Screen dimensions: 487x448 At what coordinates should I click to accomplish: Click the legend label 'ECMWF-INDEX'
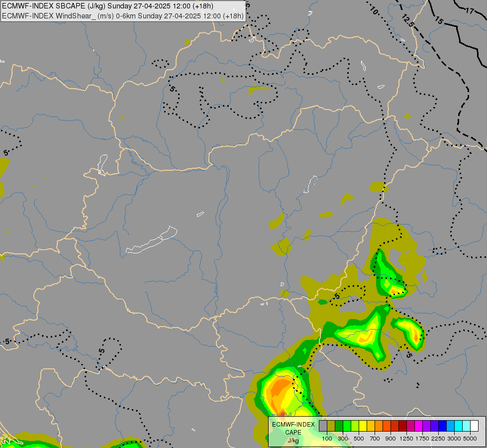[293, 425]
